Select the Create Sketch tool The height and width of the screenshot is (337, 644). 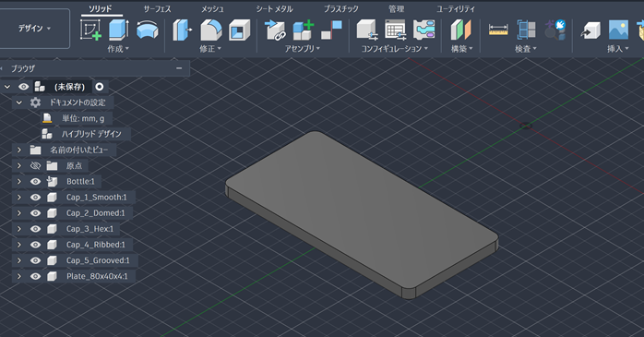(91, 30)
